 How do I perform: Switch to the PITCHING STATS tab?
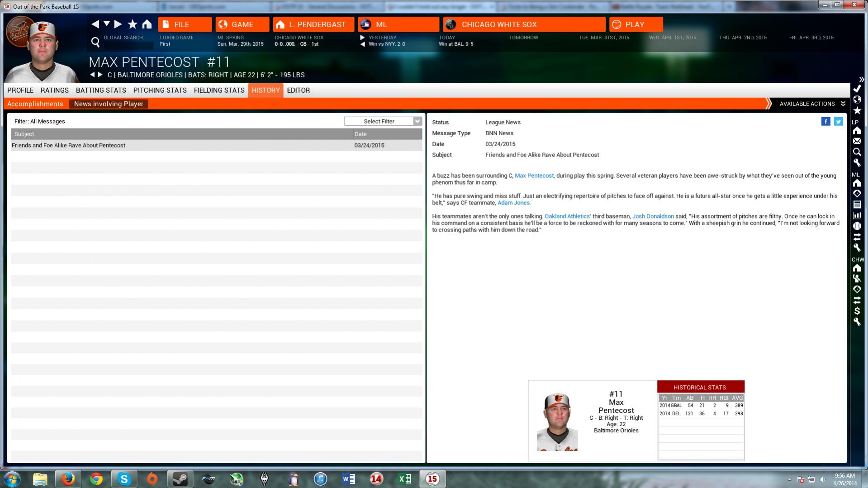click(160, 90)
